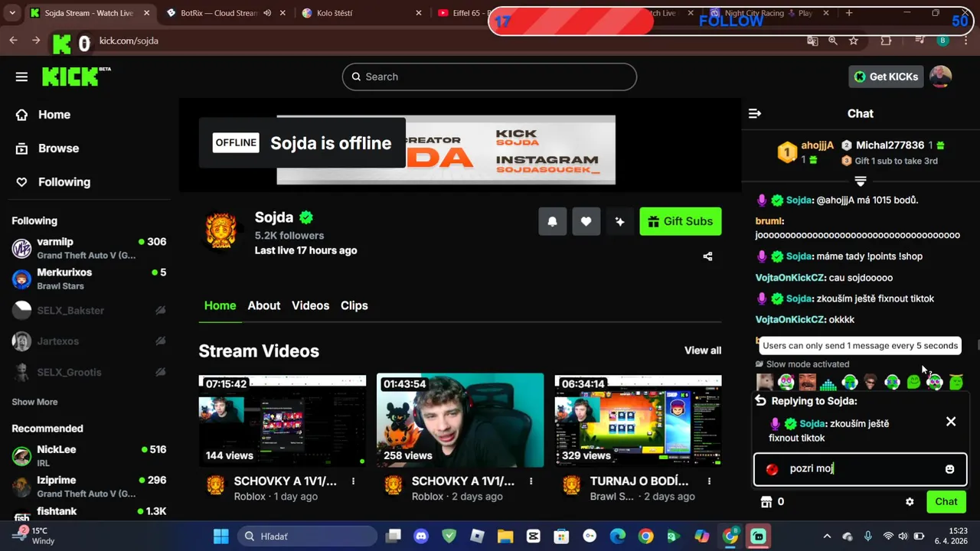Switch to the Videos tab
This screenshot has height=551, width=980.
coord(310,305)
